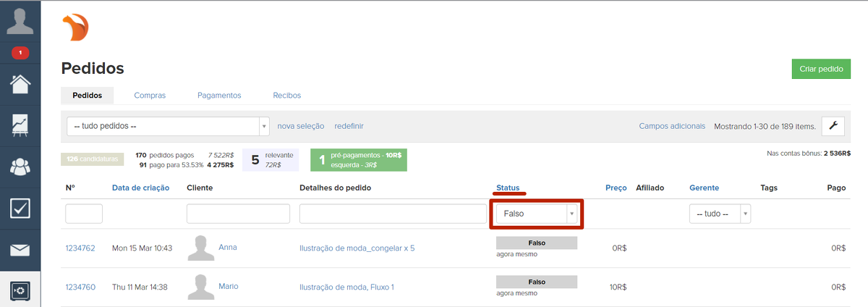The image size is (868, 307).
Task: Open the users group sidebar icon
Action: point(20,167)
